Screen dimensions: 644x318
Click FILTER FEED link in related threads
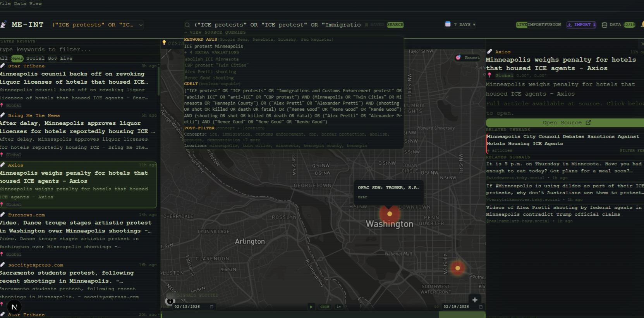pyautogui.click(x=631, y=151)
